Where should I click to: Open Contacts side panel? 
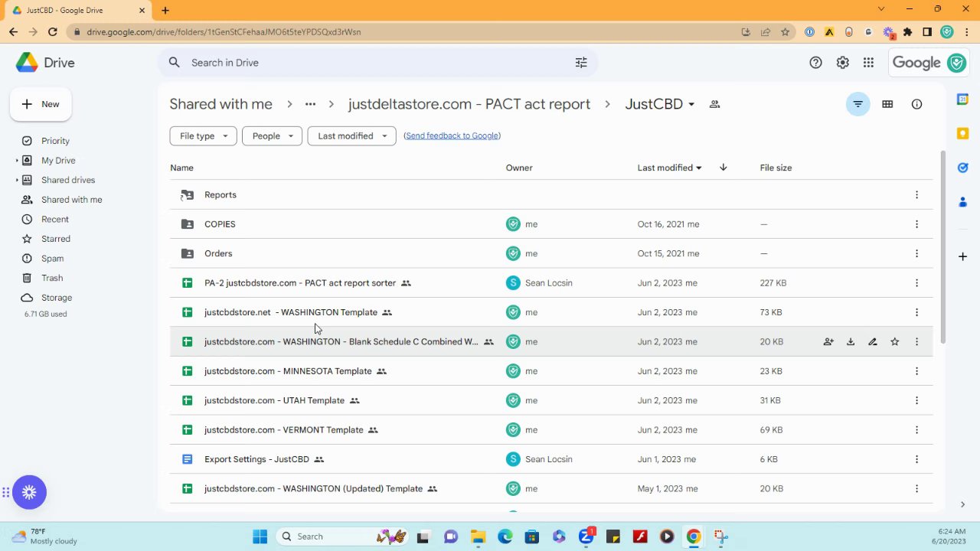pos(962,202)
